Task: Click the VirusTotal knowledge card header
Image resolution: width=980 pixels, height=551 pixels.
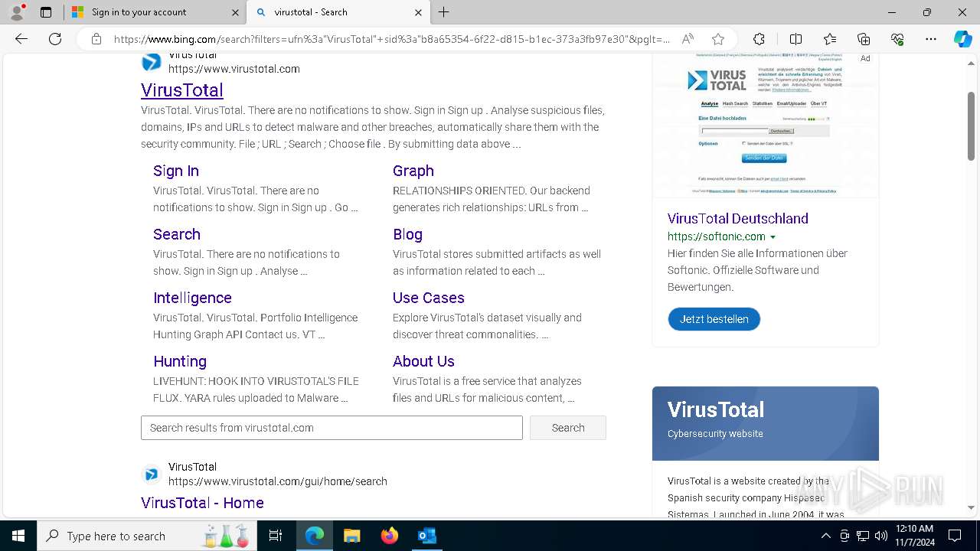Action: (766, 423)
